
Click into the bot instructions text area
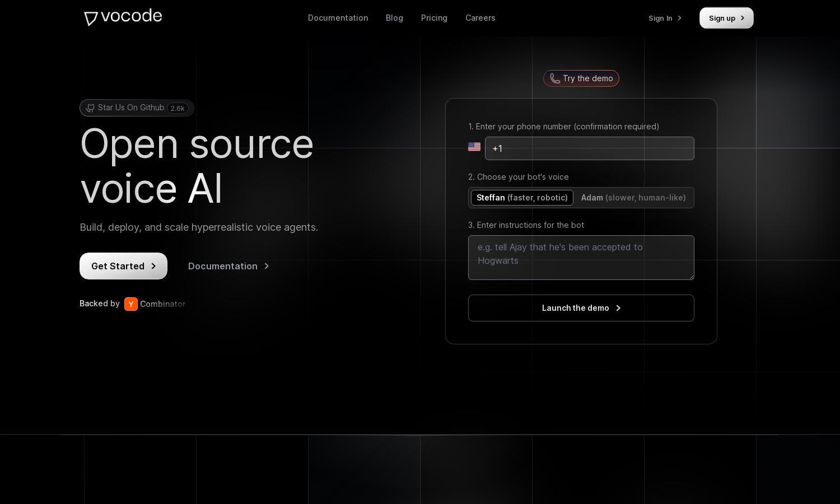click(581, 258)
